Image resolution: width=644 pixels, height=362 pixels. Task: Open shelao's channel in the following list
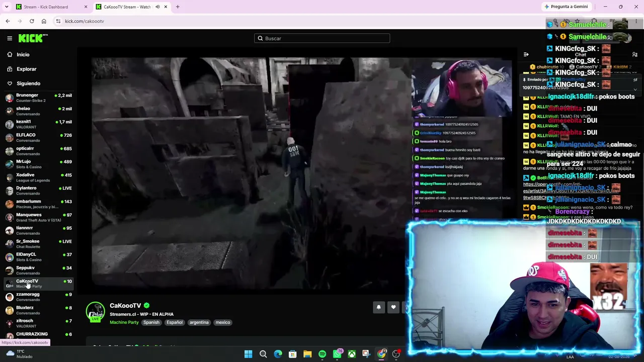pos(38,111)
